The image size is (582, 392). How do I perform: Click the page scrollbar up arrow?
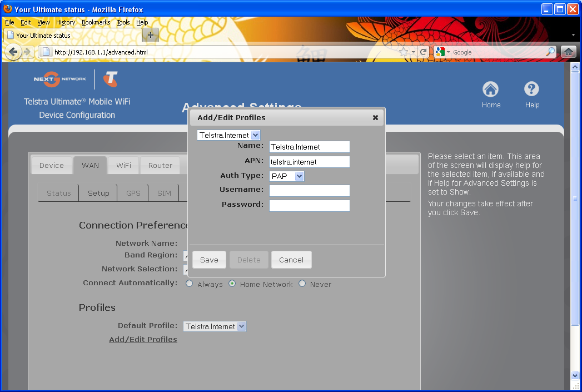(575, 67)
